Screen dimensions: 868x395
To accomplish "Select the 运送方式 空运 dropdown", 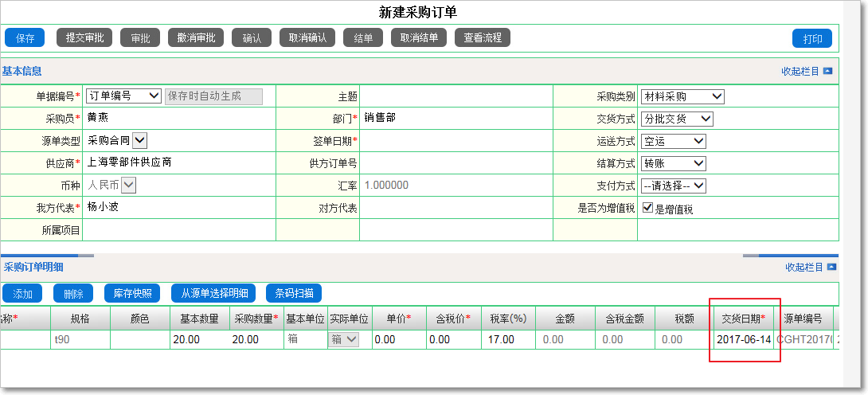I will (674, 141).
